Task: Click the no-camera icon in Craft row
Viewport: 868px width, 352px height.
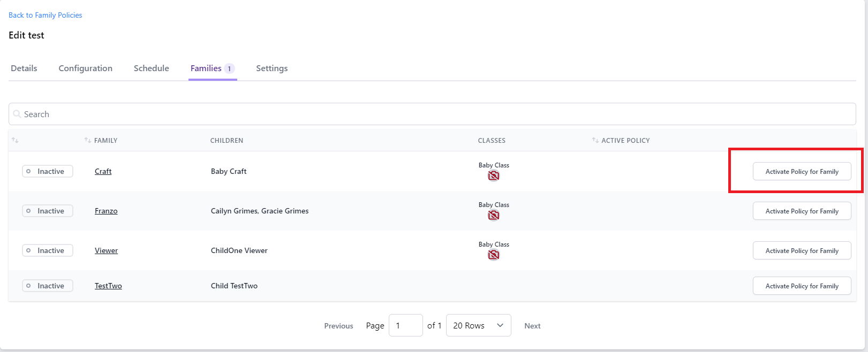Action: point(494,175)
